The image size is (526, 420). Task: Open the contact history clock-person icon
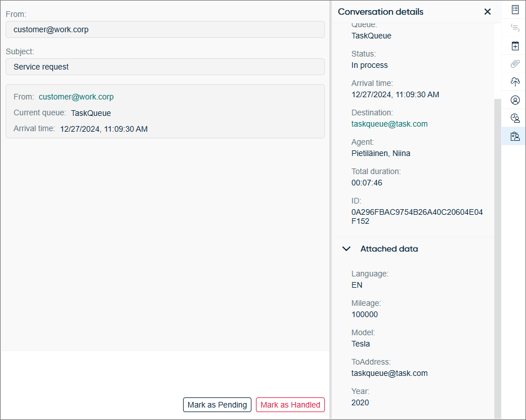tap(515, 118)
